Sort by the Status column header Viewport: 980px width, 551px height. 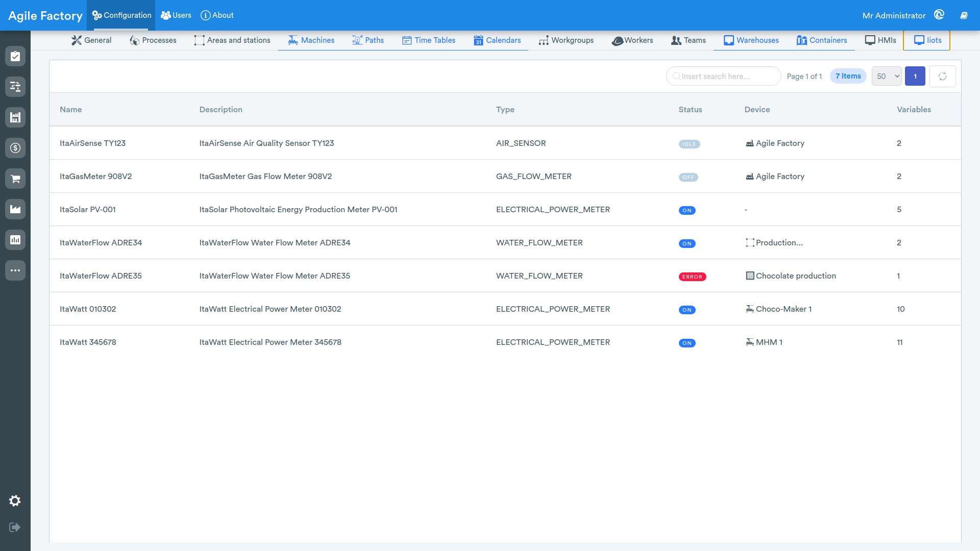coord(690,110)
